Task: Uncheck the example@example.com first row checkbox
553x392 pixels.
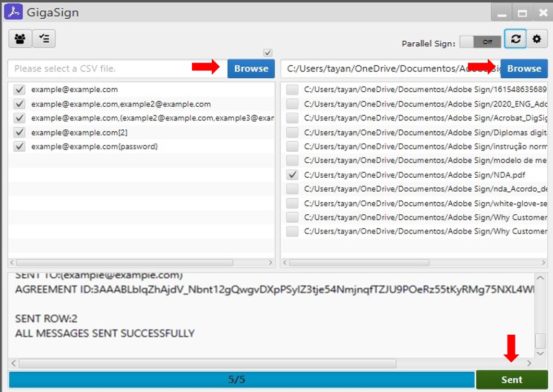Action: point(19,90)
